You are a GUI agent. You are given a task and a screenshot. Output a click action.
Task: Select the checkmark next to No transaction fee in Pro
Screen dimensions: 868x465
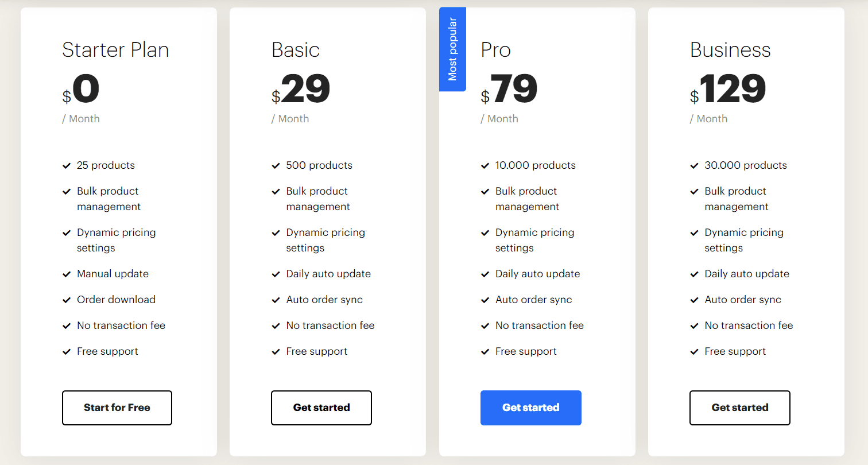(485, 325)
